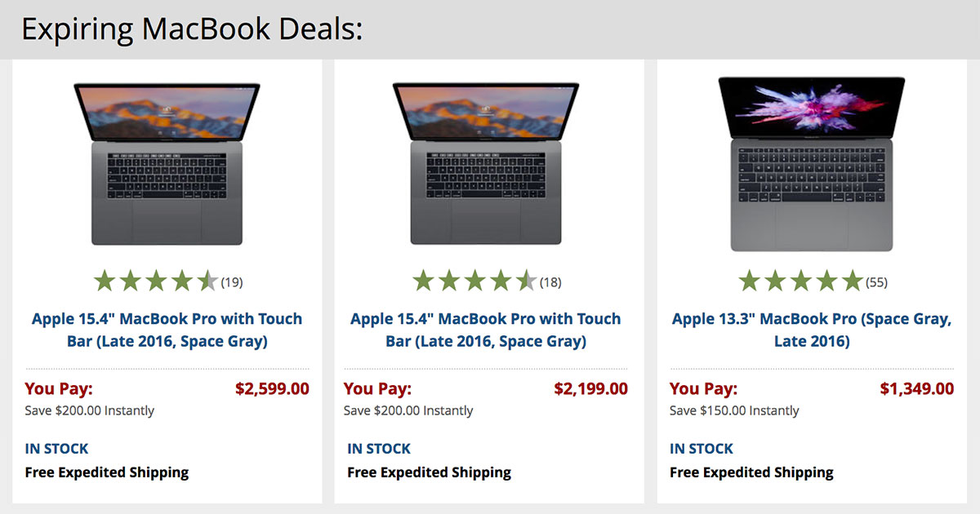Click the five-star rating with 55 reviews
The image size is (980, 514).
800,282
